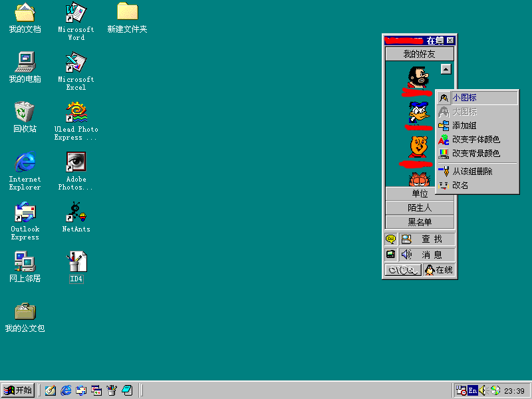Select 改变字体颜色 menu entry
Viewport: 532px width, 399px height.
477,140
